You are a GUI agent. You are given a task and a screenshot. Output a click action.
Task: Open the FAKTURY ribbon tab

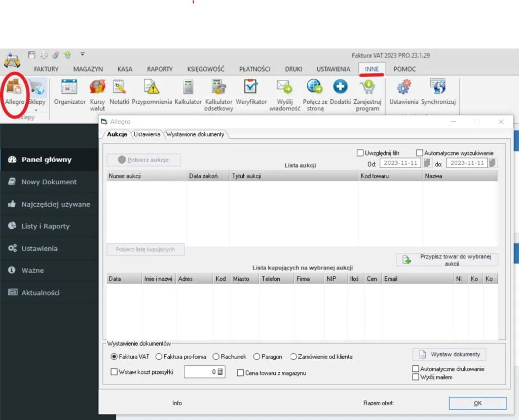coord(46,69)
